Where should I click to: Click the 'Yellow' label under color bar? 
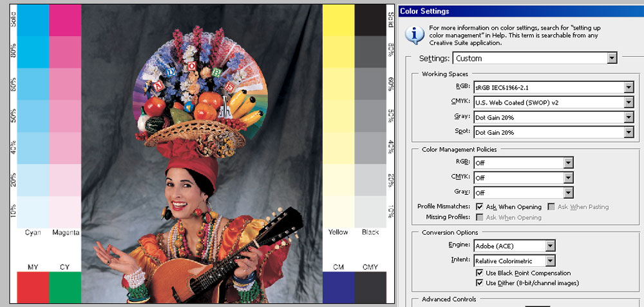(x=339, y=232)
